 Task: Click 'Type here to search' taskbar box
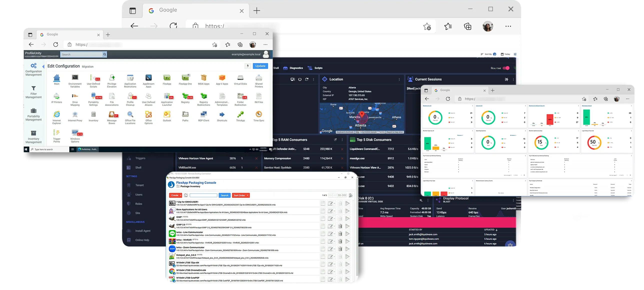pos(49,150)
